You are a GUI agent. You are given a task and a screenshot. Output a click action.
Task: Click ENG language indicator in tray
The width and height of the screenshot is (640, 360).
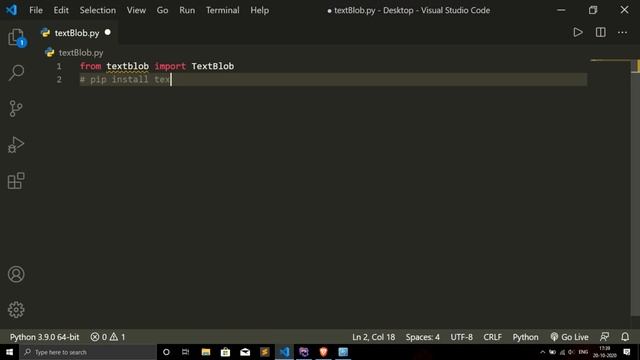583,352
